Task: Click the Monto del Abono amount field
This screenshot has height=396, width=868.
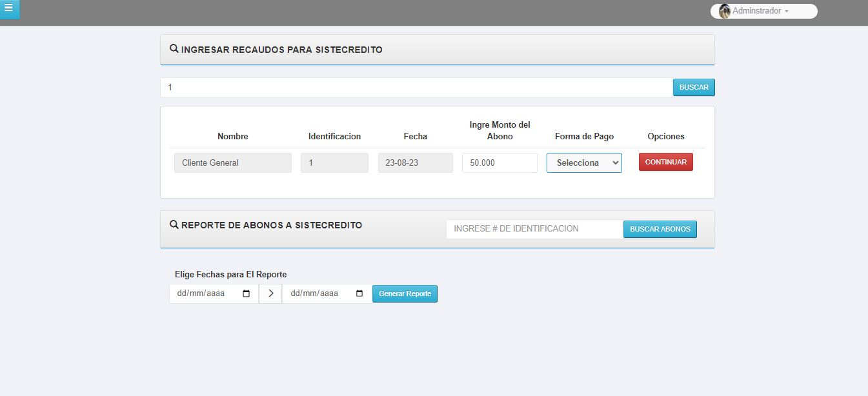Action: [500, 163]
